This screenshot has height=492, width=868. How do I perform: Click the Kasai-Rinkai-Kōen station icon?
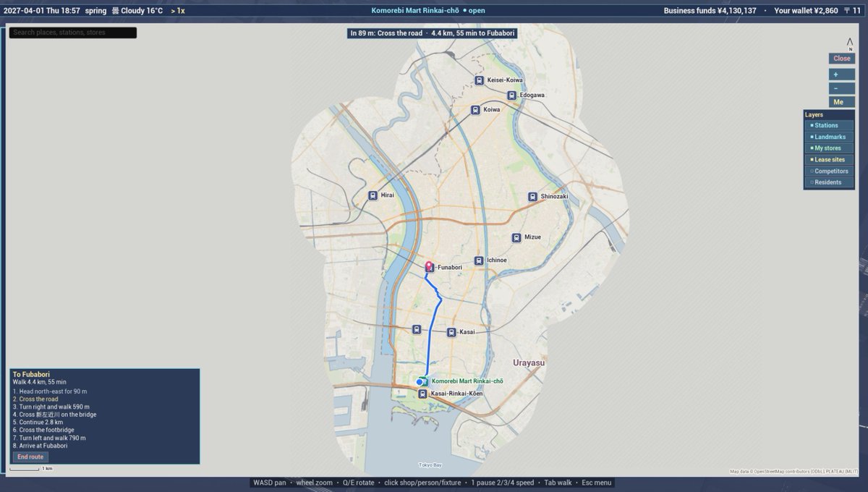click(422, 394)
